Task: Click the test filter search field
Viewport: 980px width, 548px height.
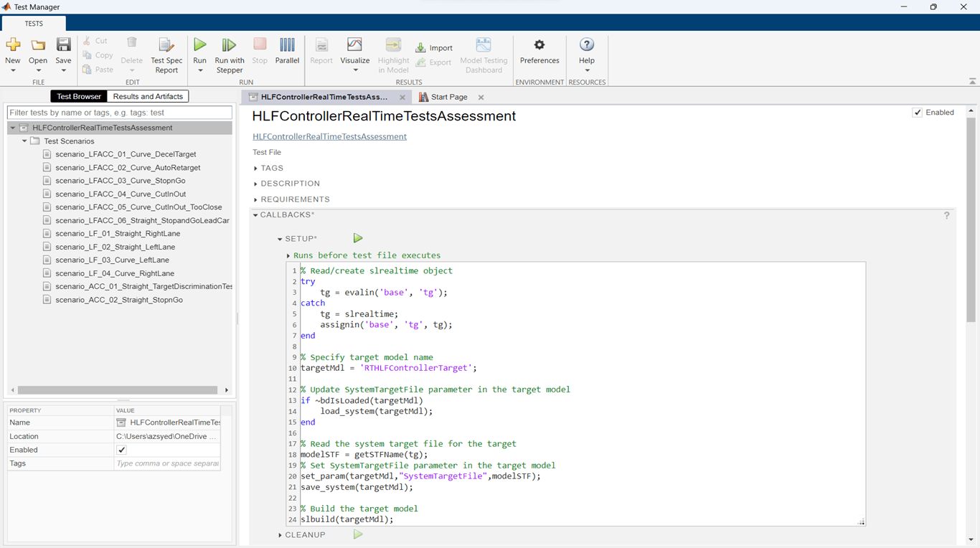Action: (120, 113)
